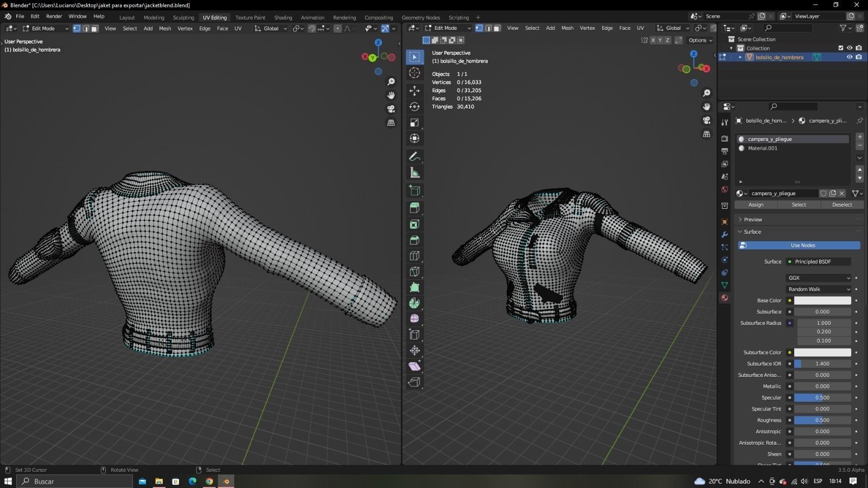Open the Modifiers wrench properties tab

pyautogui.click(x=724, y=234)
